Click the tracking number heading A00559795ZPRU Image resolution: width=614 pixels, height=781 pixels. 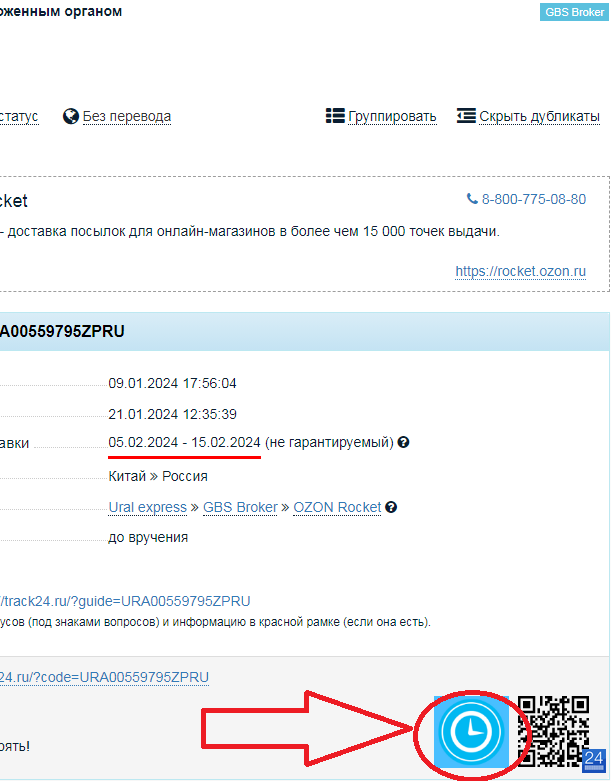62,331
